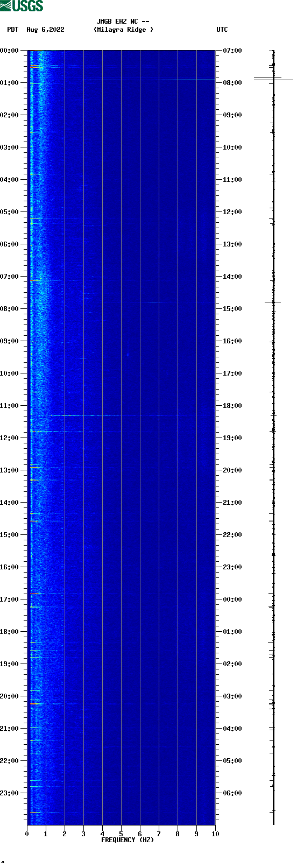Click the seismogram spike near 15:00 UTC
The height and width of the screenshot is (868, 297).
[x=273, y=302]
